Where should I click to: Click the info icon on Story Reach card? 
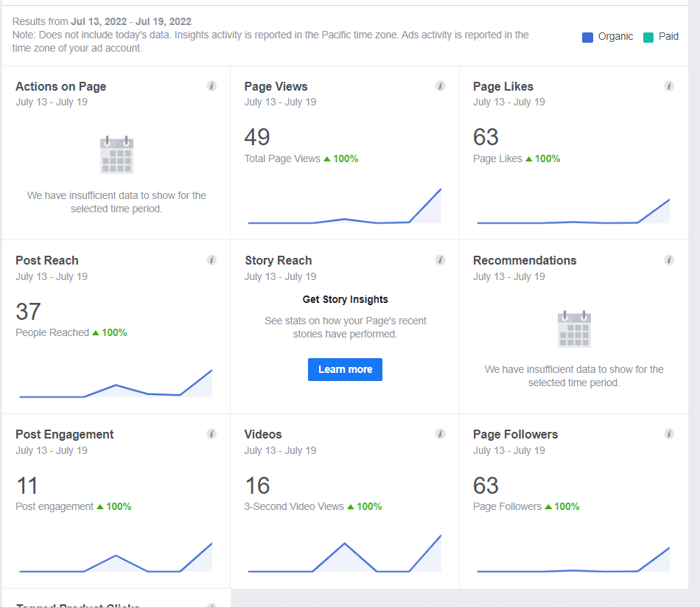pyautogui.click(x=440, y=260)
